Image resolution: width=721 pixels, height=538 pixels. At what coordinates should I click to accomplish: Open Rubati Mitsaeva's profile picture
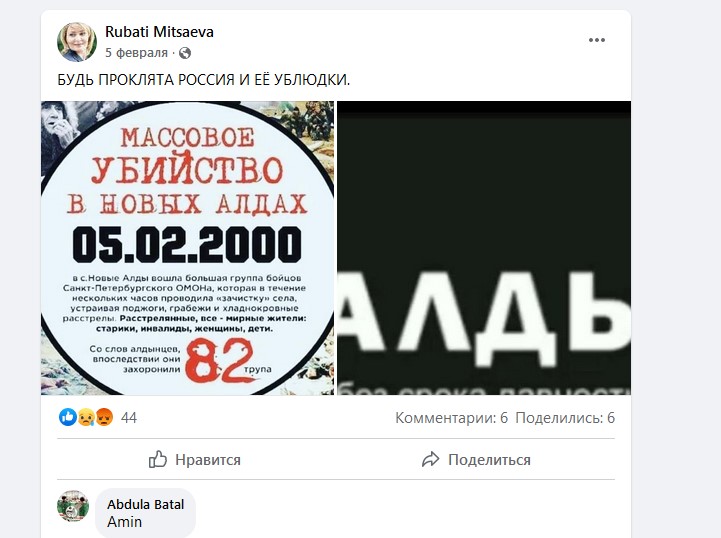point(77,41)
